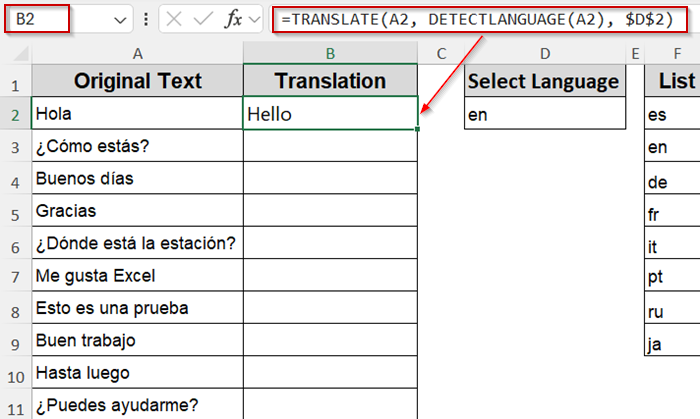
Task: Select the cell '¿Puedes ayudarme?'
Action: (x=138, y=404)
